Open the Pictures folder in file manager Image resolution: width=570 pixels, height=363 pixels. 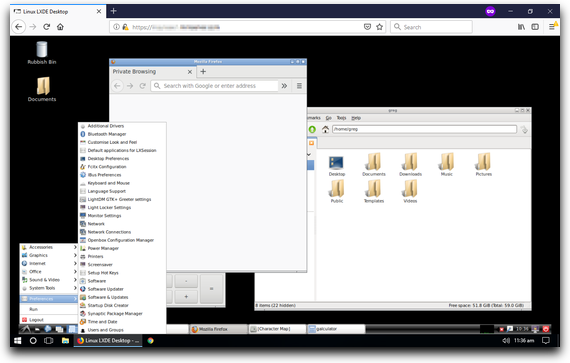click(x=483, y=164)
